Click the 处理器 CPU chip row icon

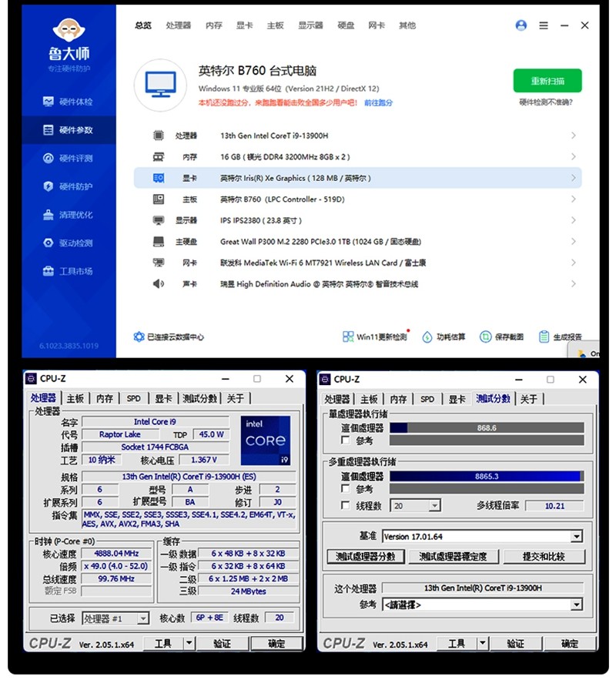[x=159, y=136]
